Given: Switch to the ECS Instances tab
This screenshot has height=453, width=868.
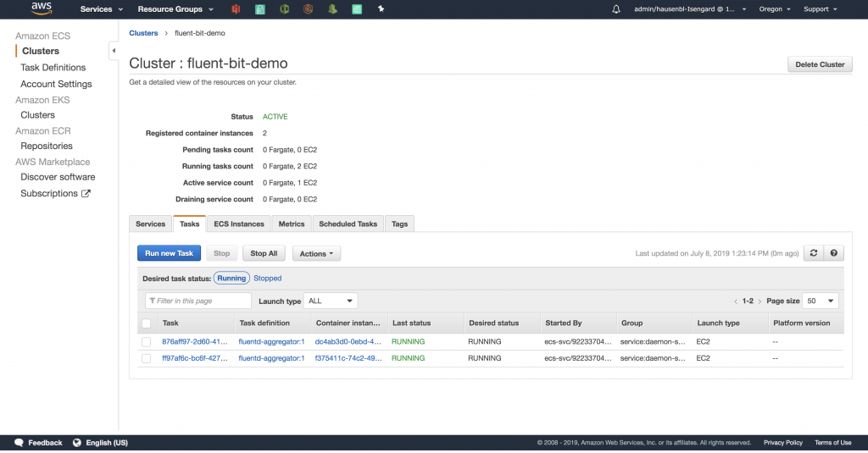Looking at the screenshot, I should click(239, 224).
